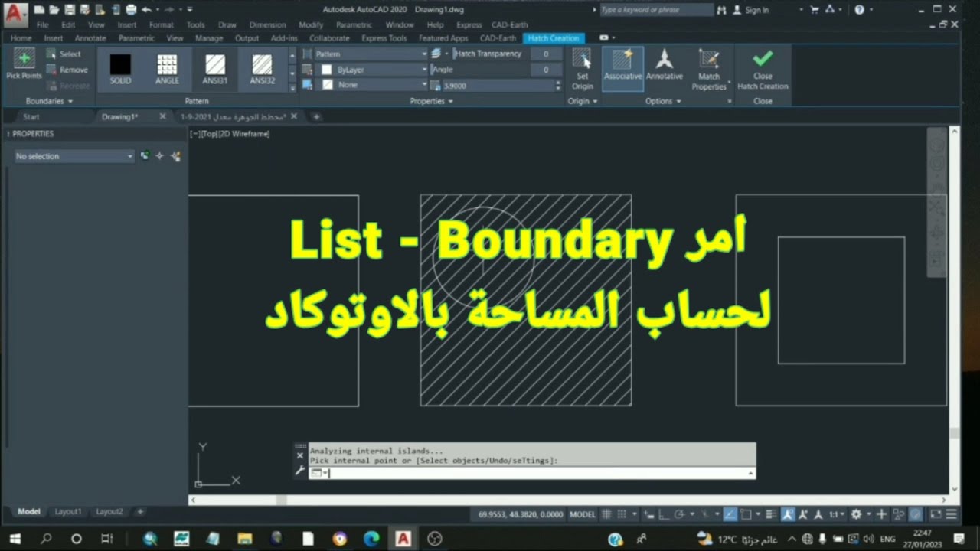Image resolution: width=980 pixels, height=551 pixels.
Task: Toggle polar tracking in status bar
Action: point(678,514)
